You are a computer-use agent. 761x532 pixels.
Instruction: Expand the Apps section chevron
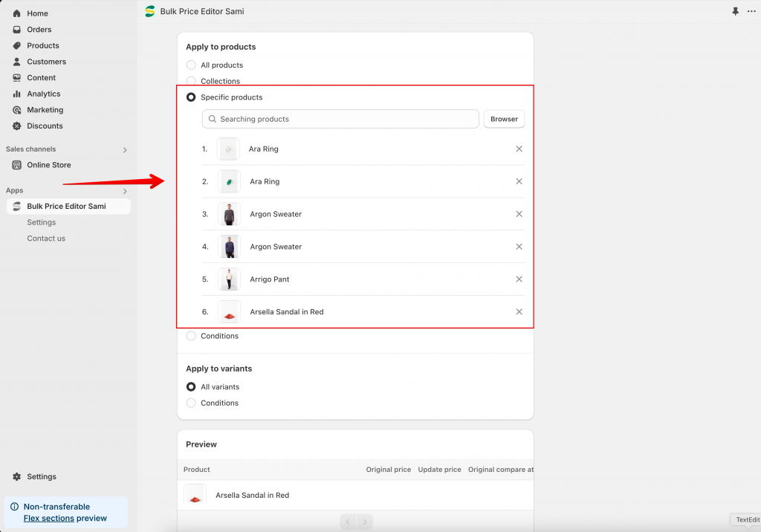125,191
